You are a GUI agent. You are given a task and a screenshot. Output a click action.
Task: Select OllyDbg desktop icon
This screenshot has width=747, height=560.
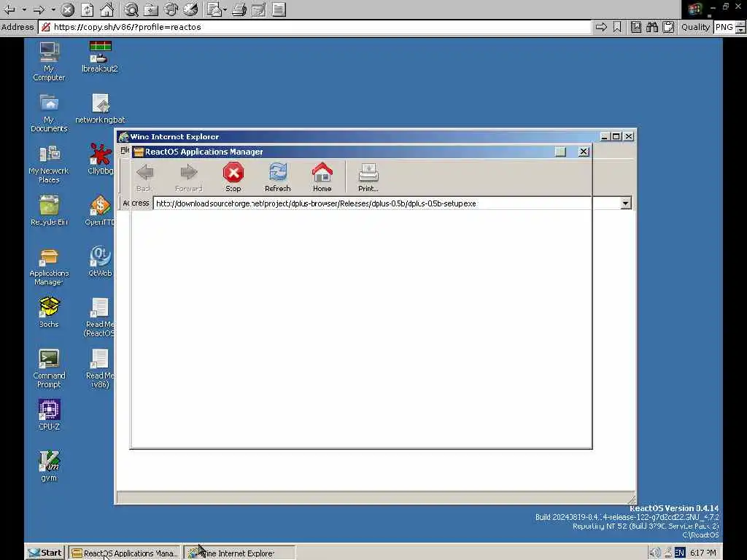click(x=100, y=159)
